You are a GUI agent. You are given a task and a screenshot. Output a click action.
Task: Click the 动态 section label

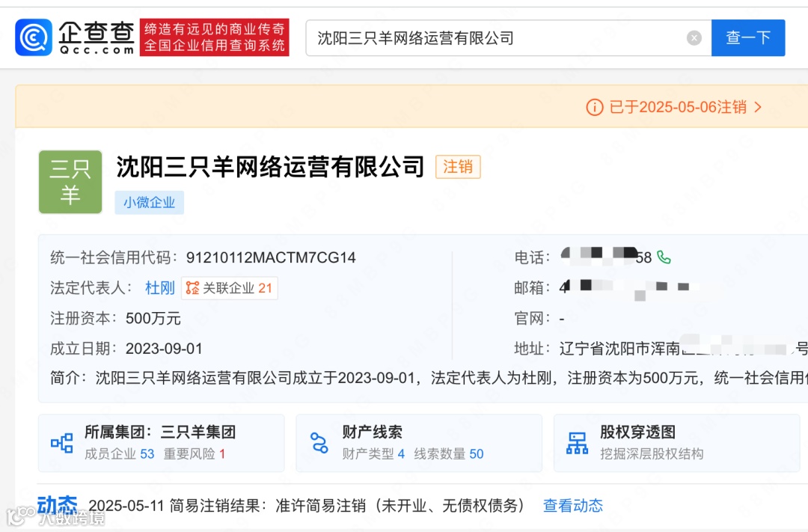57,505
